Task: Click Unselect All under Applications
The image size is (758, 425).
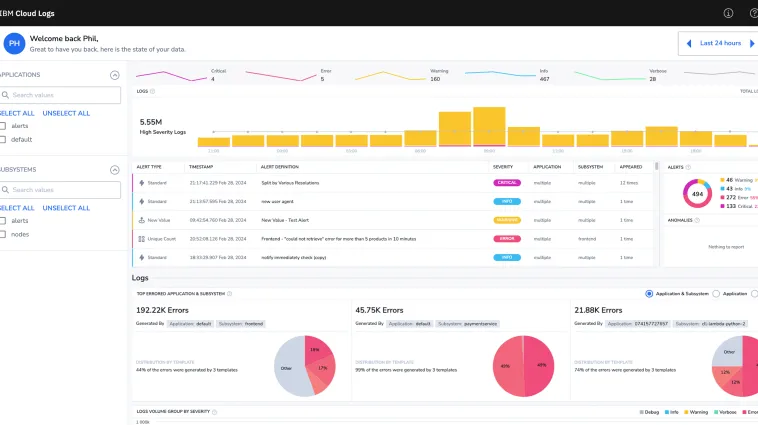Action: click(66, 113)
